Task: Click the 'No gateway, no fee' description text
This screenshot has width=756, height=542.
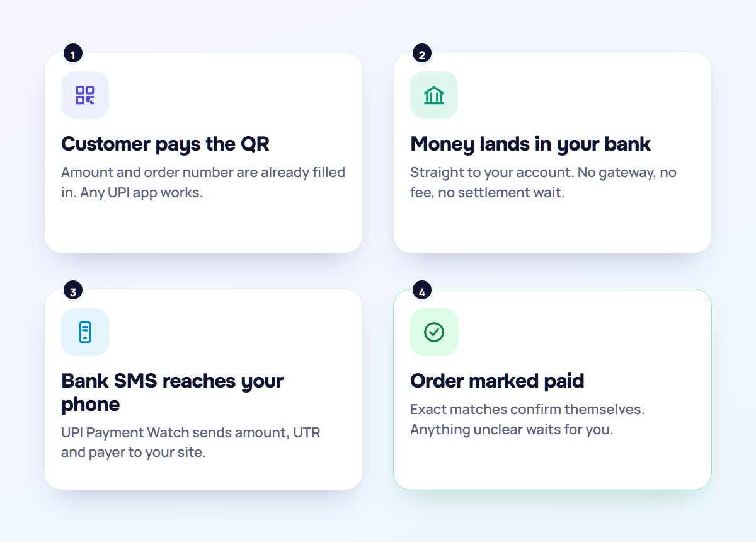Action: [543, 183]
